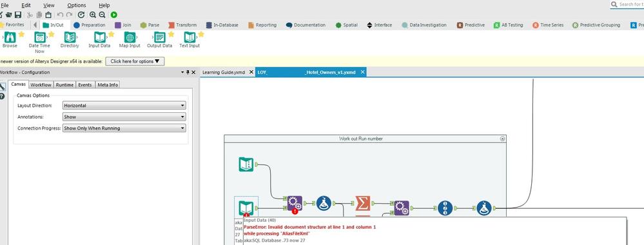Undo the last action
644x245 pixels.
60,15
